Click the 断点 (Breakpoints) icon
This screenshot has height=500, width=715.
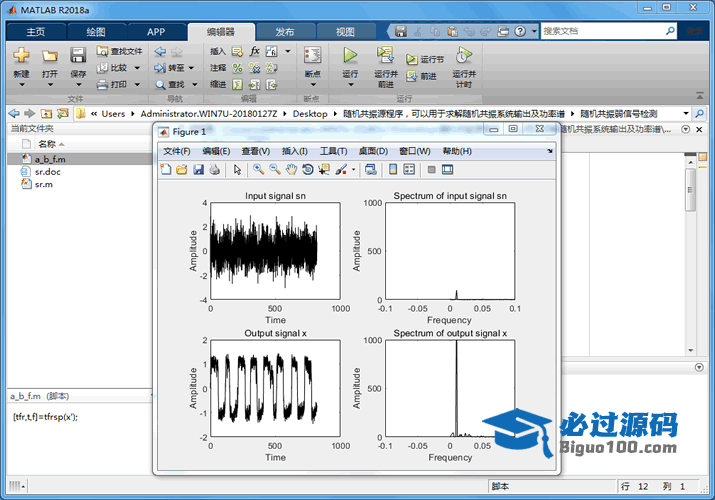coord(312,55)
